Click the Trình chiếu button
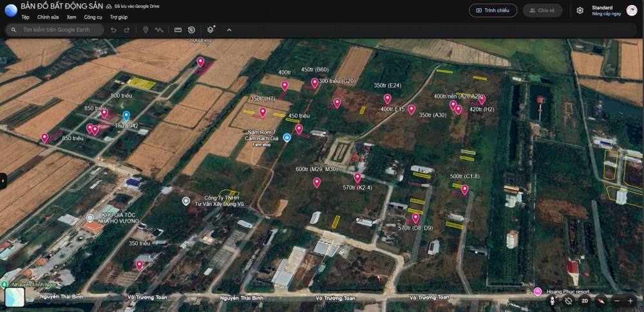Image resolution: width=644 pixels, height=312 pixels. coord(493,10)
